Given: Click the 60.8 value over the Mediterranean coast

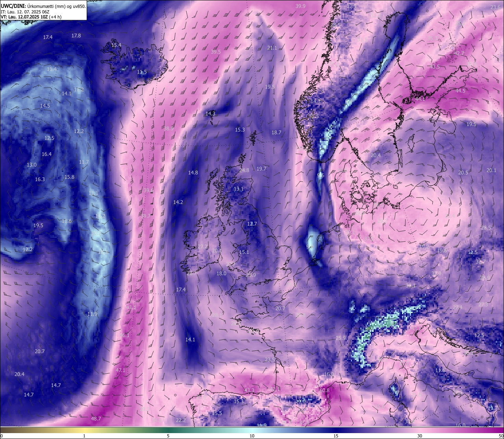Looking at the screenshot, I should (x=324, y=390).
